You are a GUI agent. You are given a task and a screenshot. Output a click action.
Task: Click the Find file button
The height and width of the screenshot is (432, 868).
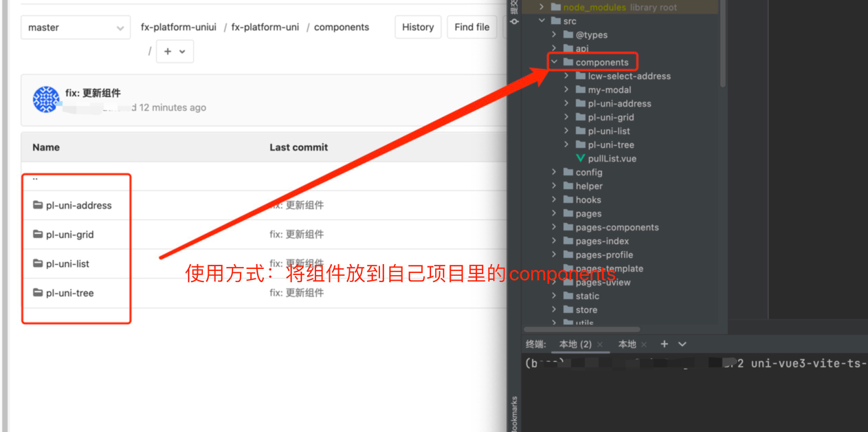(x=471, y=28)
